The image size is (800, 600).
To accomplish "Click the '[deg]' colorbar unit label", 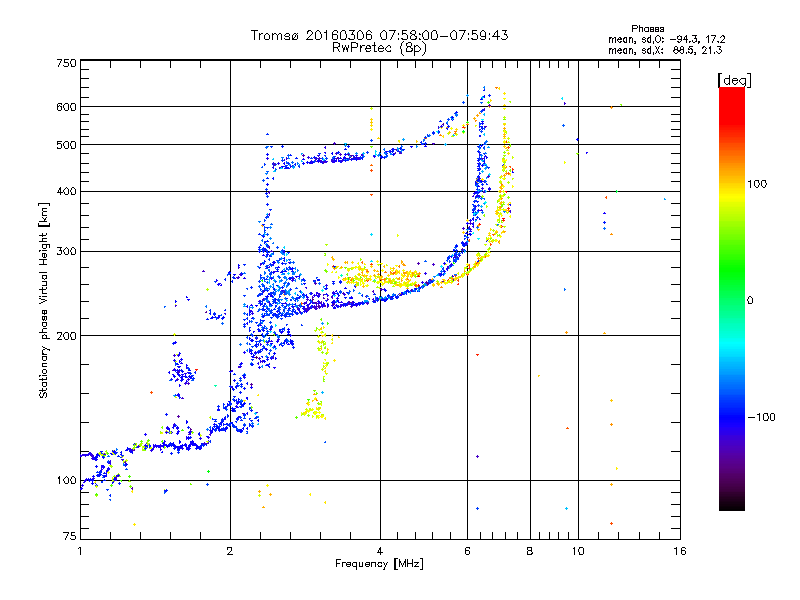I will tap(734, 80).
